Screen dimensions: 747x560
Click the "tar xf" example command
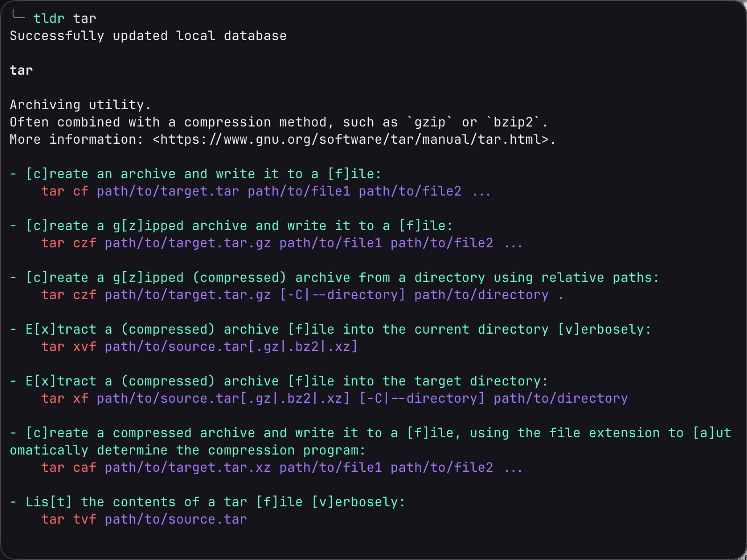pos(64,399)
